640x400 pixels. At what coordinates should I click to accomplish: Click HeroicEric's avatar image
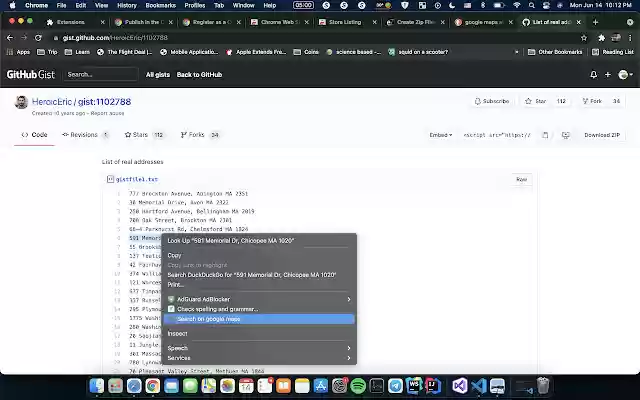tap(21, 102)
